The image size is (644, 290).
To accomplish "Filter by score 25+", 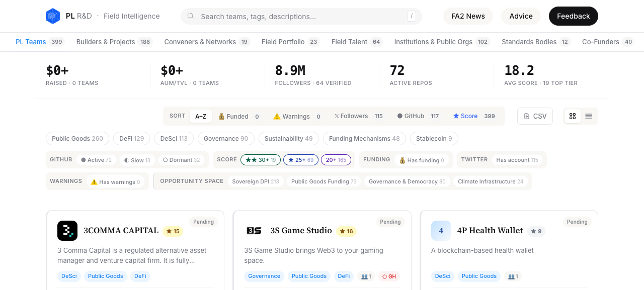I will (x=301, y=160).
